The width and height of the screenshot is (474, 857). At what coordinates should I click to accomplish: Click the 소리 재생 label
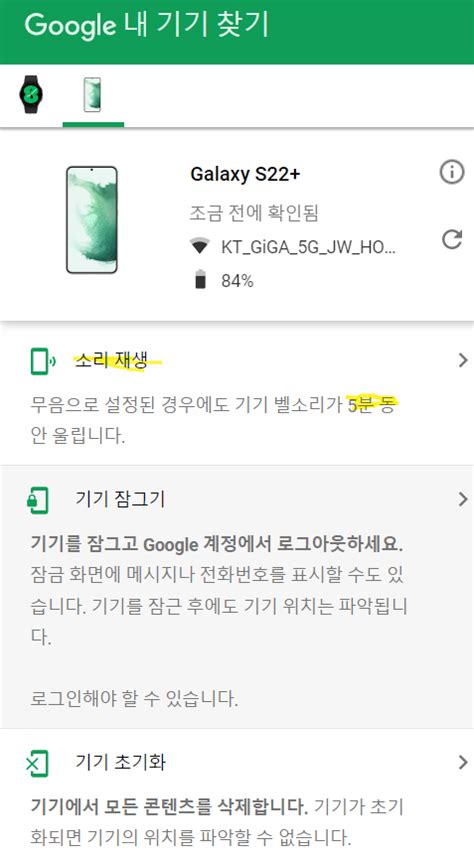coord(111,361)
